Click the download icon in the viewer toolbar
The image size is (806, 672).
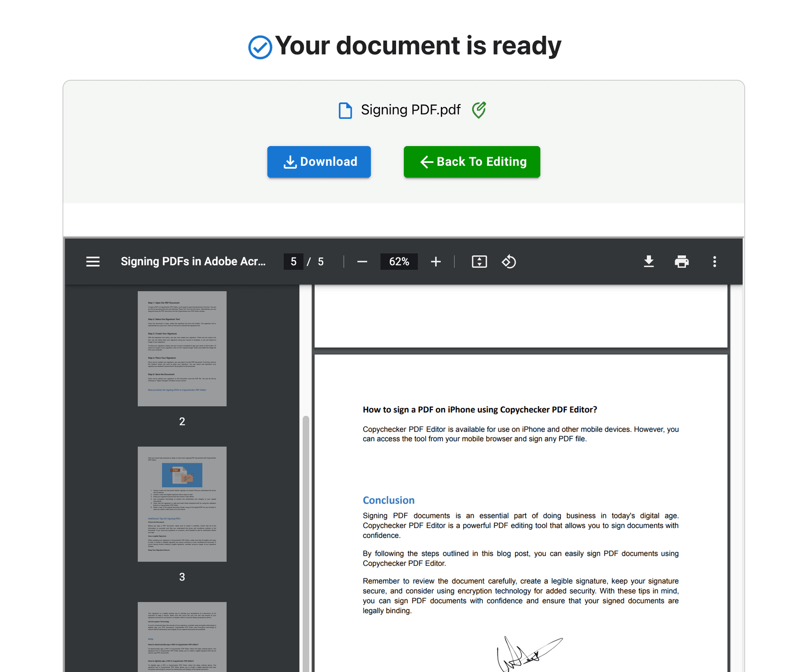coord(649,261)
